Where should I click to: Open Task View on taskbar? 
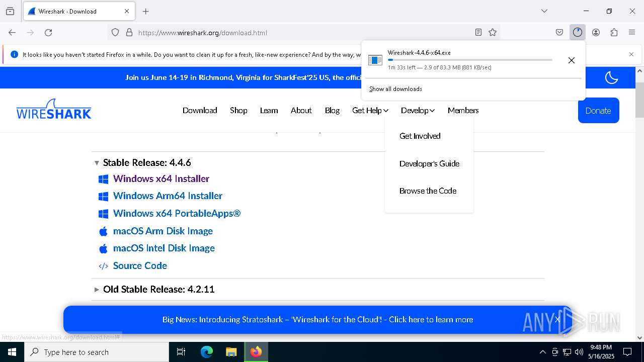coord(181,352)
